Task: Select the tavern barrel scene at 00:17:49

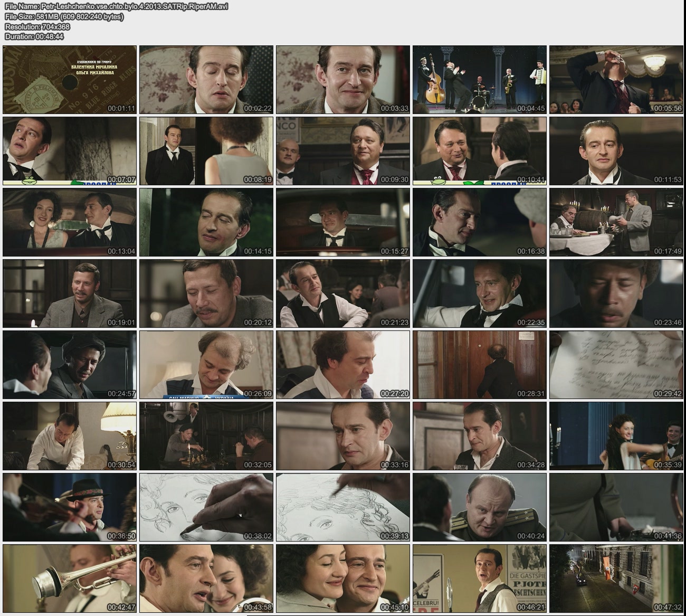Action: 616,222
